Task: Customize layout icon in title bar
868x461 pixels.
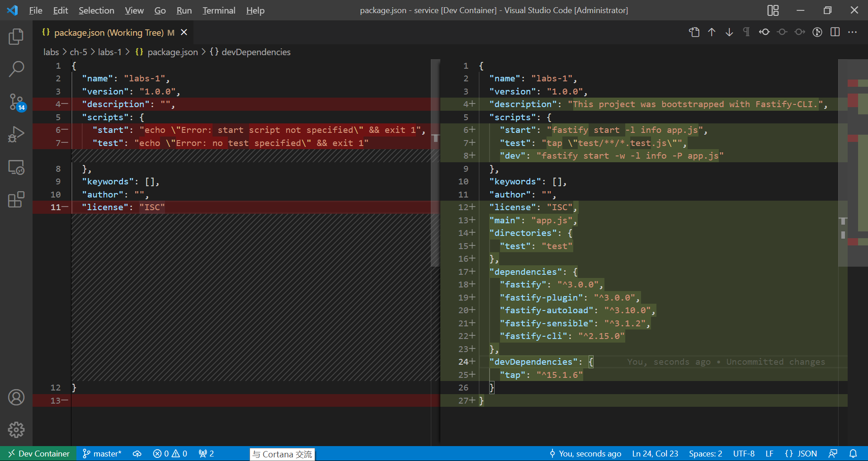Action: [773, 10]
